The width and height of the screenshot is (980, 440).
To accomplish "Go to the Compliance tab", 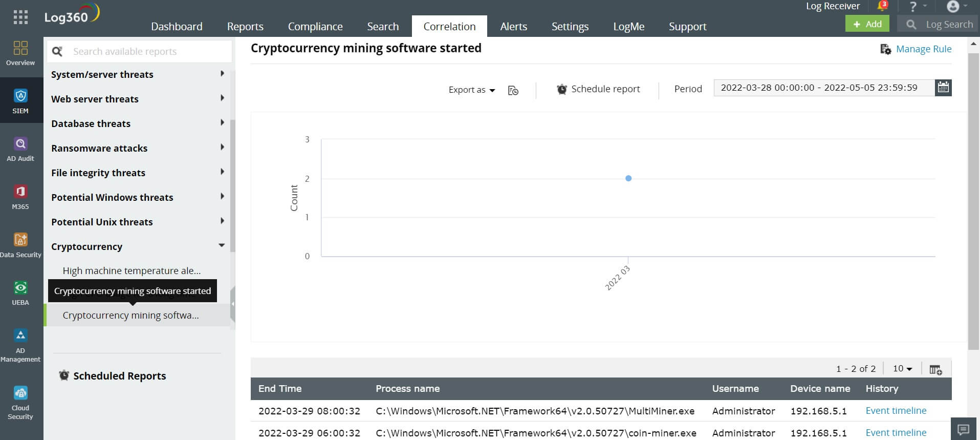I will point(315,27).
